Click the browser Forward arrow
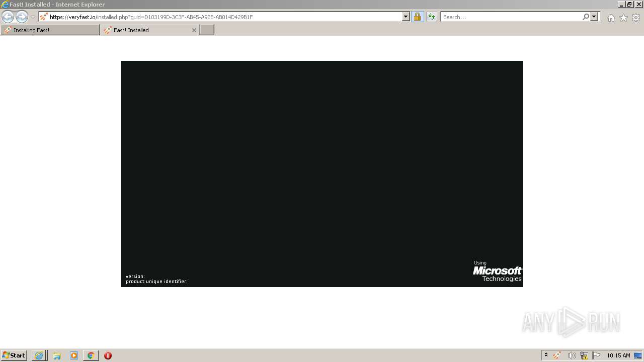 (22, 17)
